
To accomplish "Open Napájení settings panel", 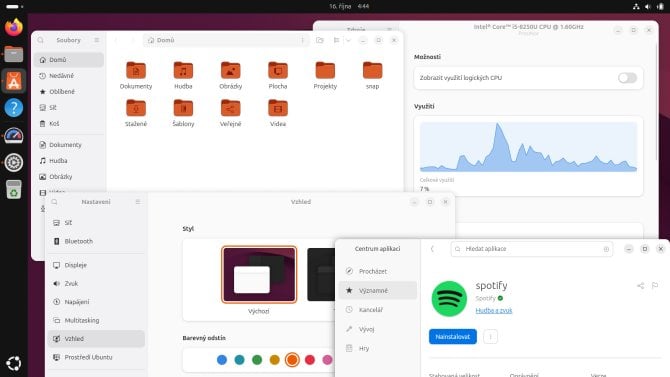I will coord(96,302).
